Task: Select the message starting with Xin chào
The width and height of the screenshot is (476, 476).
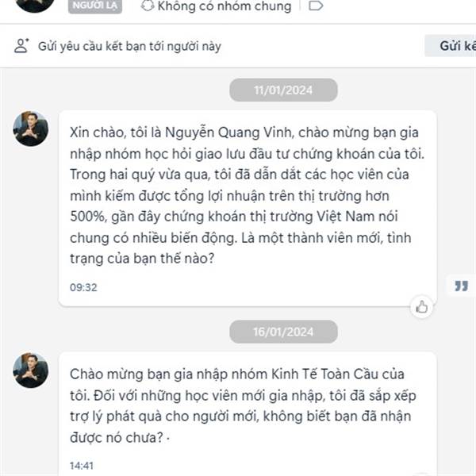Action: coord(248,208)
